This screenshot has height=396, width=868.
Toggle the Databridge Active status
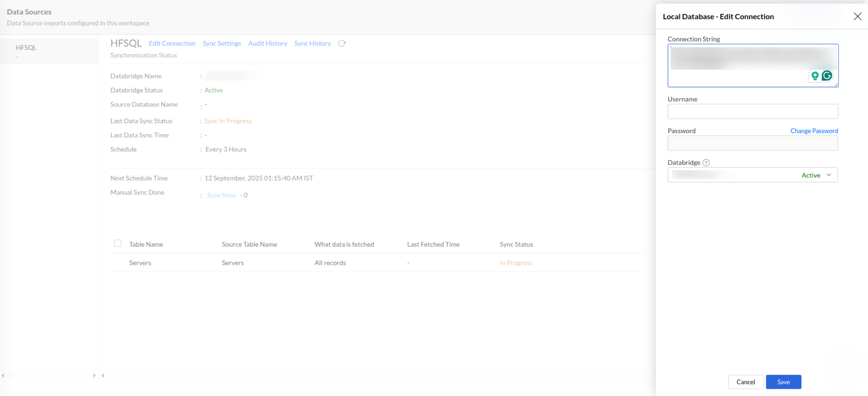(811, 175)
